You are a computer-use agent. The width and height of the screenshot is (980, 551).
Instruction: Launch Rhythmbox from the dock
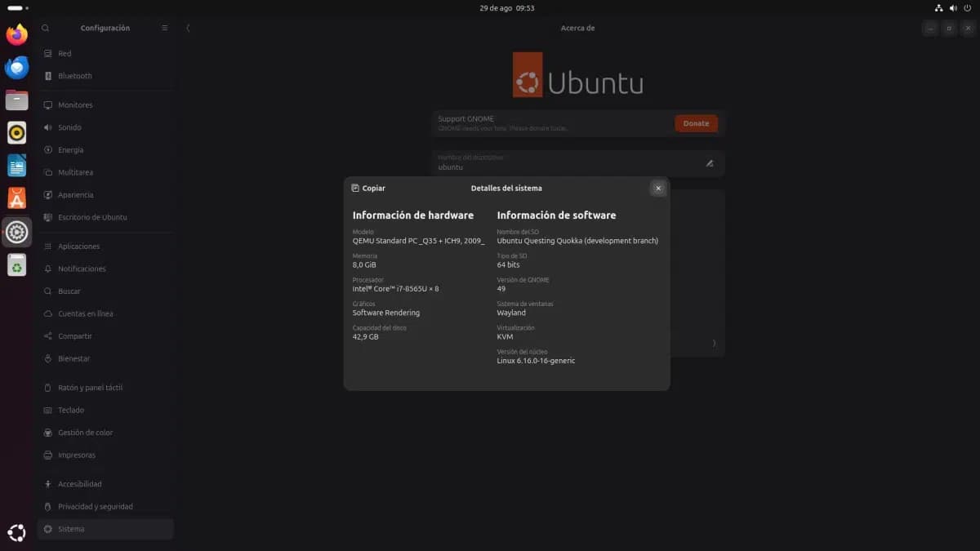tap(17, 133)
